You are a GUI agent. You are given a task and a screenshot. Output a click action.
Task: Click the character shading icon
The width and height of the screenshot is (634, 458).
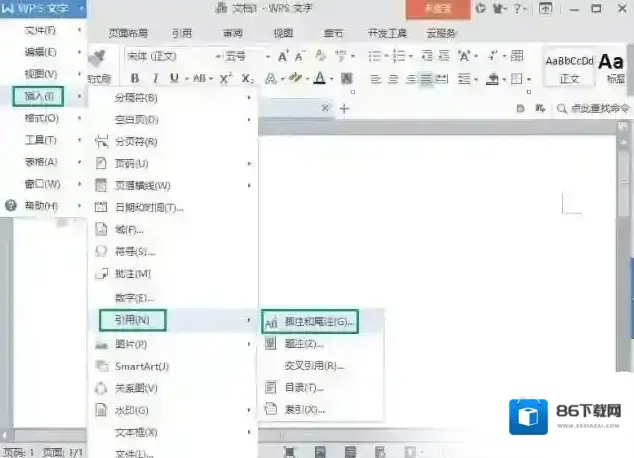(347, 78)
